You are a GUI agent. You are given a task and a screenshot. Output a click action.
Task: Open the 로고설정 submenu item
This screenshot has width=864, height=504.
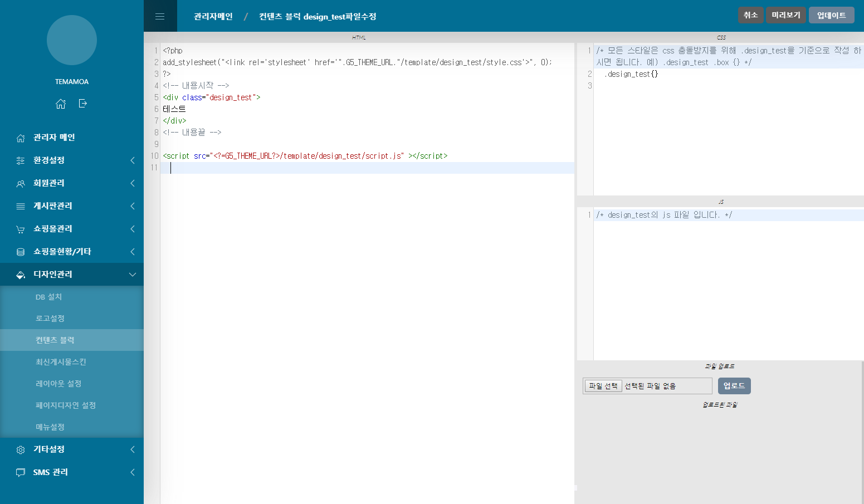tap(50, 319)
